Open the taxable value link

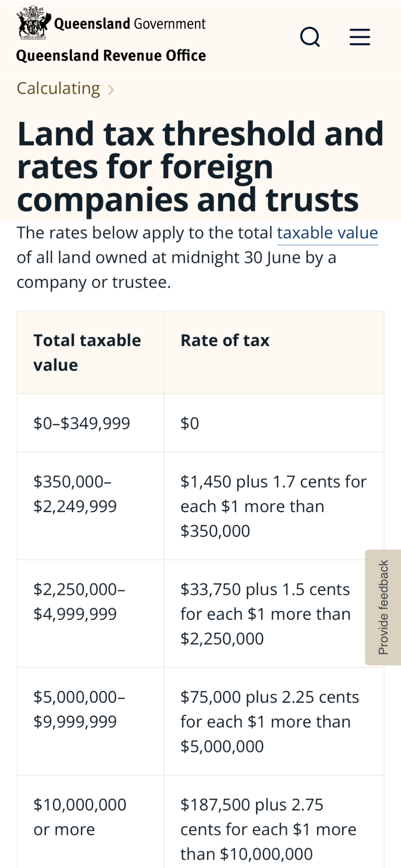[x=327, y=233]
